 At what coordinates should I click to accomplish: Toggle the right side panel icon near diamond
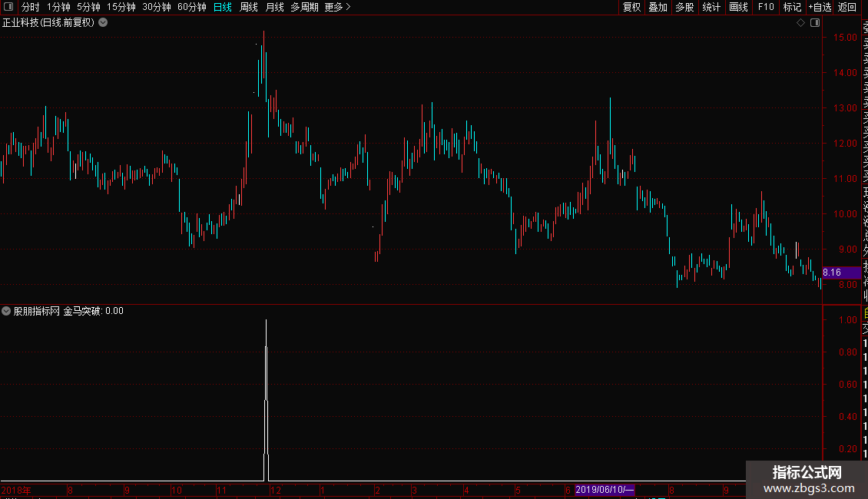815,23
